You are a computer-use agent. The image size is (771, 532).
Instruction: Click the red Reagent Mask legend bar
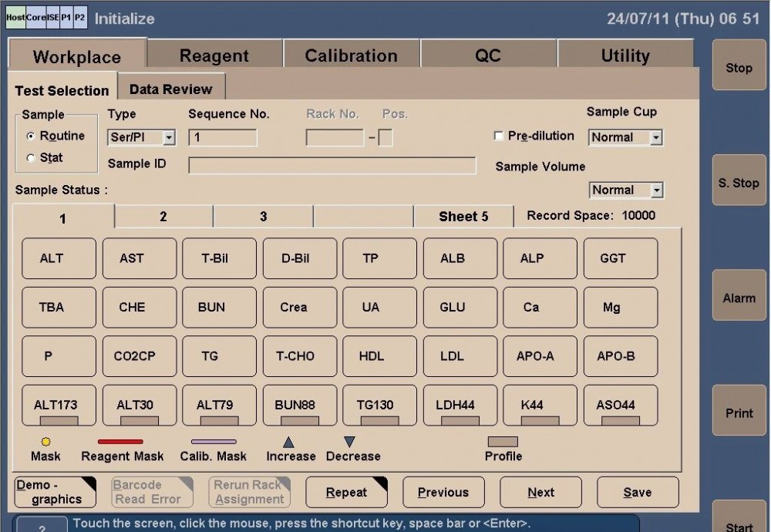coord(120,442)
